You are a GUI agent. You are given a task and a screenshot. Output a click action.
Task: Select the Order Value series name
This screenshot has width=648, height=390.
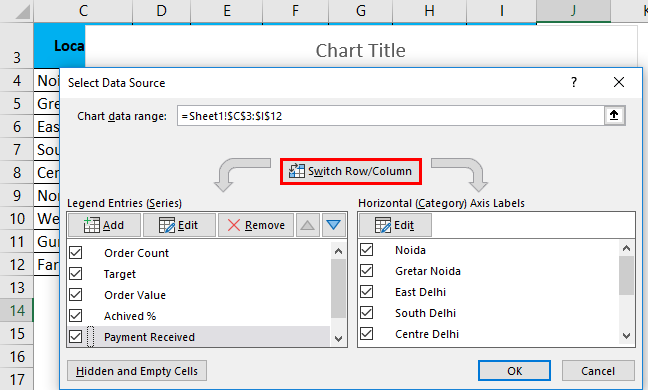(x=135, y=295)
